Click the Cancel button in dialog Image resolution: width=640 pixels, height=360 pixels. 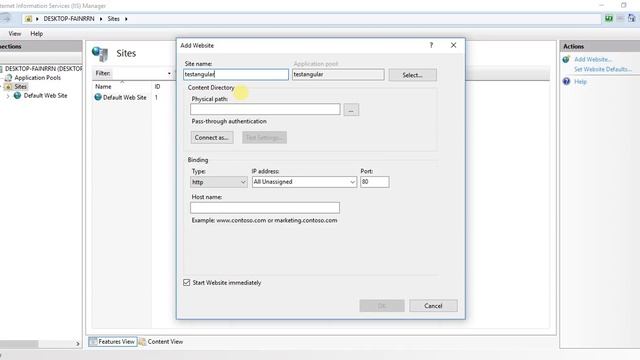pyautogui.click(x=433, y=306)
